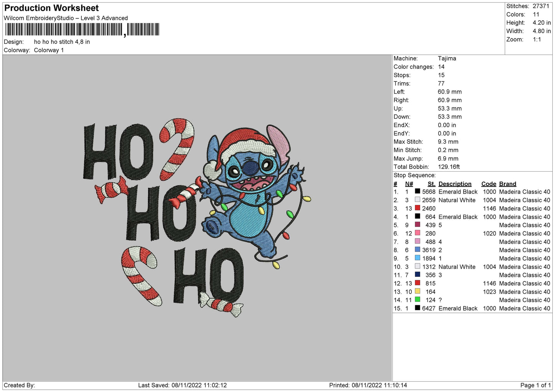The width and height of the screenshot is (555, 392).
Task: Click 'Wilcom EmbroideryStudio – Level 3 Advanced' text
Action: (66, 18)
